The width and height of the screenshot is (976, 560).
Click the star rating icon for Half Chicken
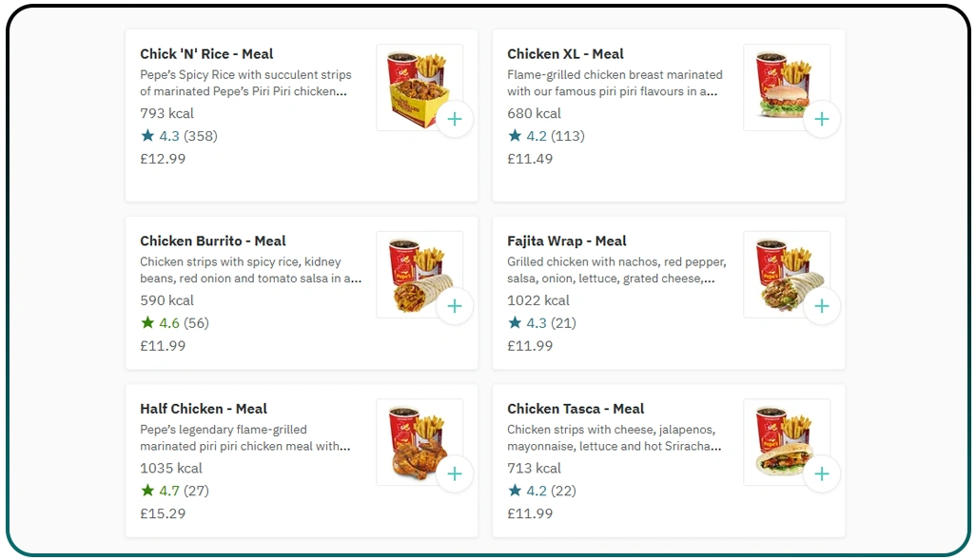[x=147, y=491]
